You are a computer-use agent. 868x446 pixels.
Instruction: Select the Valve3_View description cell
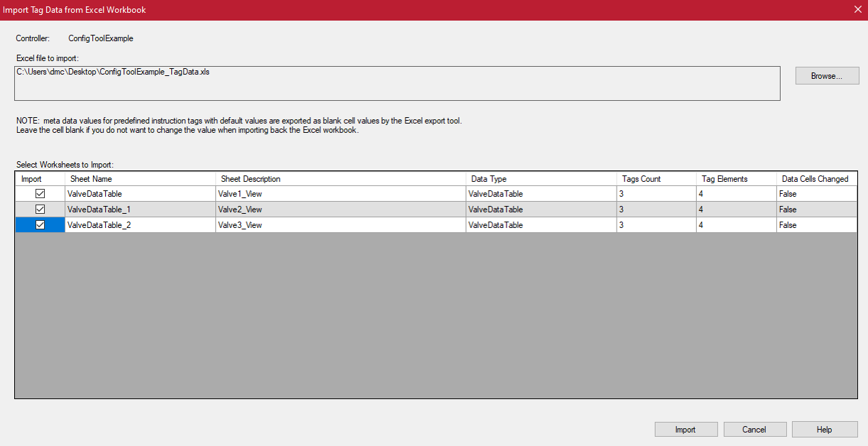click(341, 225)
